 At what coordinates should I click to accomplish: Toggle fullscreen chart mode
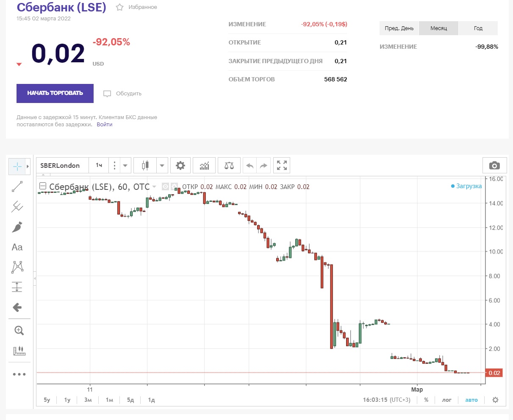282,165
